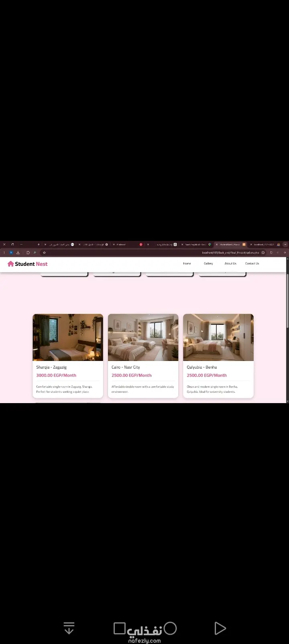This screenshot has width=289, height=644.
Task: Click the Nasr City room description text
Action: coord(143,389)
